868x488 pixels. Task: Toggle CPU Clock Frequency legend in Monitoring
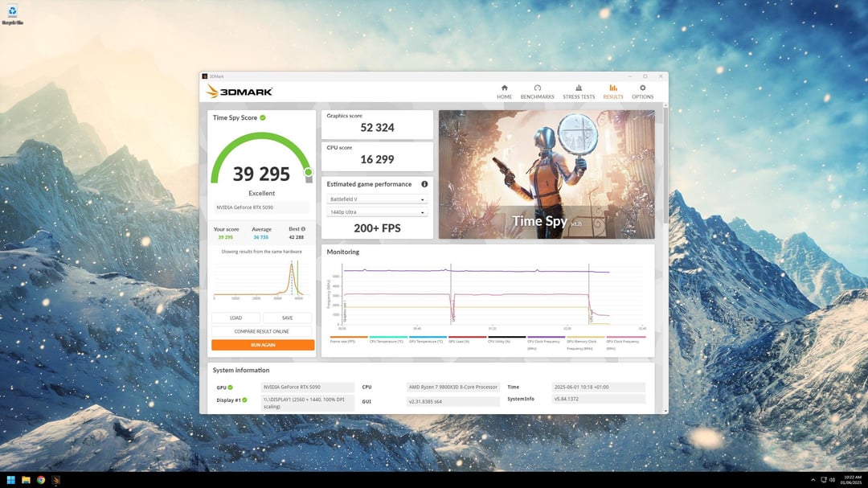tap(545, 342)
